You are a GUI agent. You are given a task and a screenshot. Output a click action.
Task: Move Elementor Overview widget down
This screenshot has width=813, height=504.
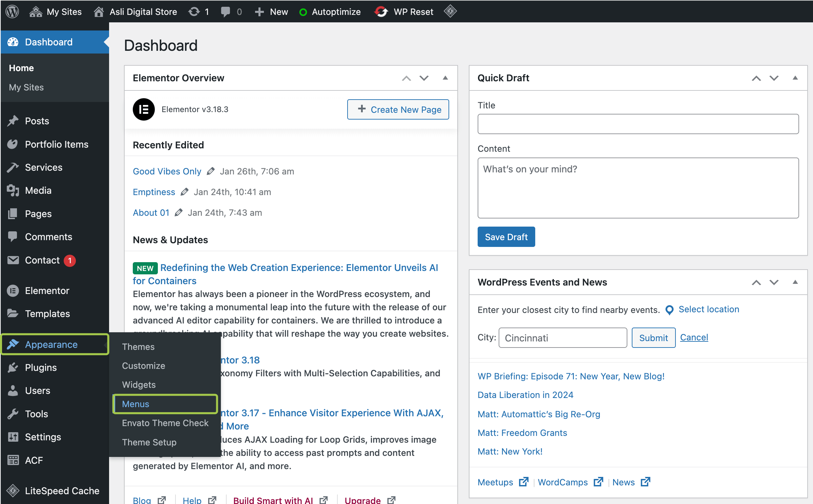pyautogui.click(x=424, y=78)
